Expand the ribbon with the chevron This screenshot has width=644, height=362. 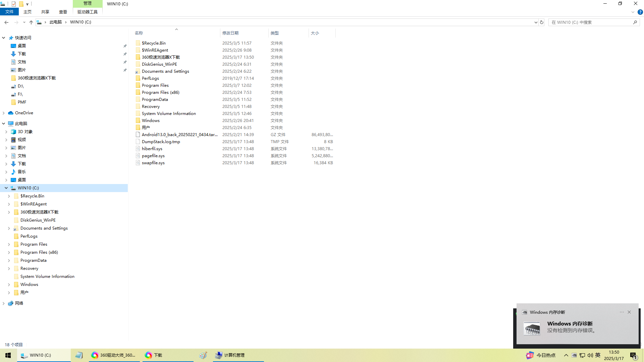point(633,12)
